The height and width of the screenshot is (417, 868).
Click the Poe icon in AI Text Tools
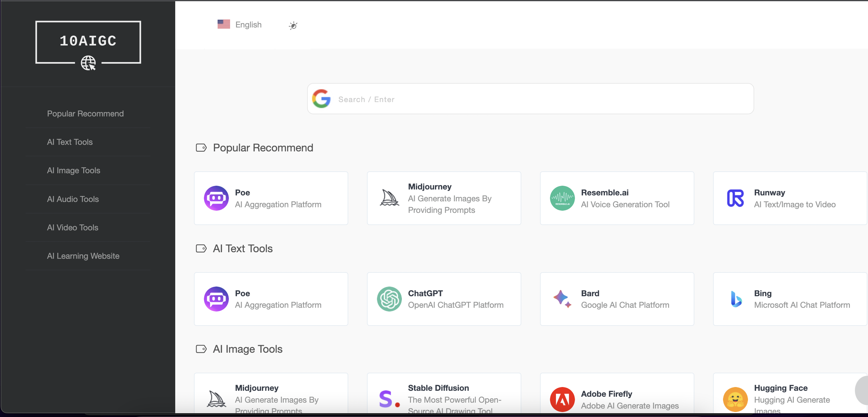(x=216, y=299)
